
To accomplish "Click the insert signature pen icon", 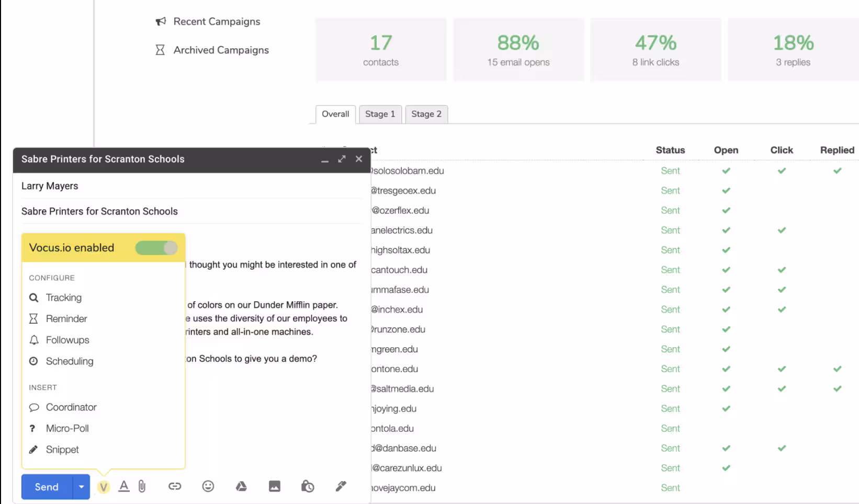I will click(x=341, y=487).
